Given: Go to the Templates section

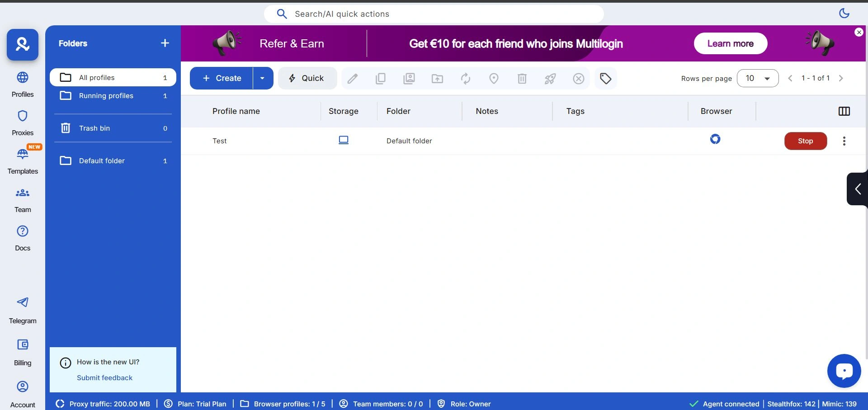Looking at the screenshot, I should [23, 160].
